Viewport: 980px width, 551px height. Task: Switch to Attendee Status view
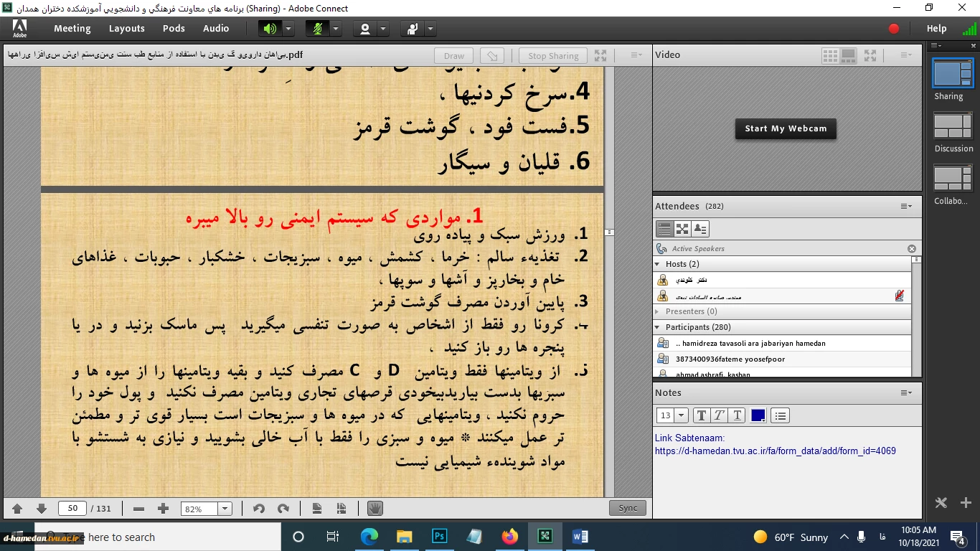(x=700, y=229)
